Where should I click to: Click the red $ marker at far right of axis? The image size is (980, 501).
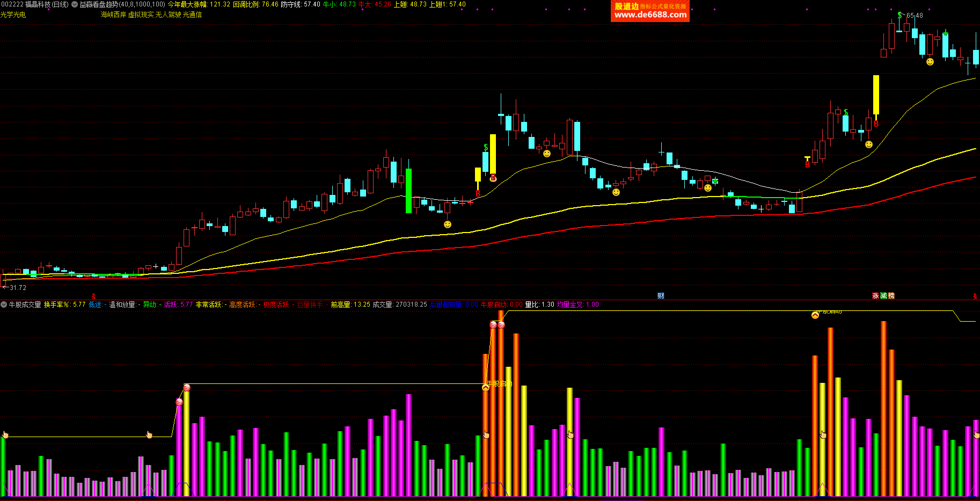pyautogui.click(x=975, y=296)
